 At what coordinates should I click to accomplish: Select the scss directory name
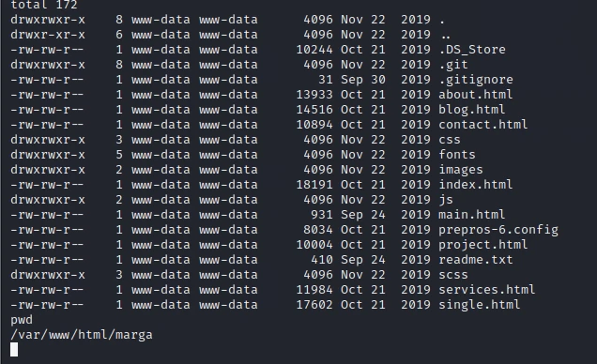coord(453,275)
